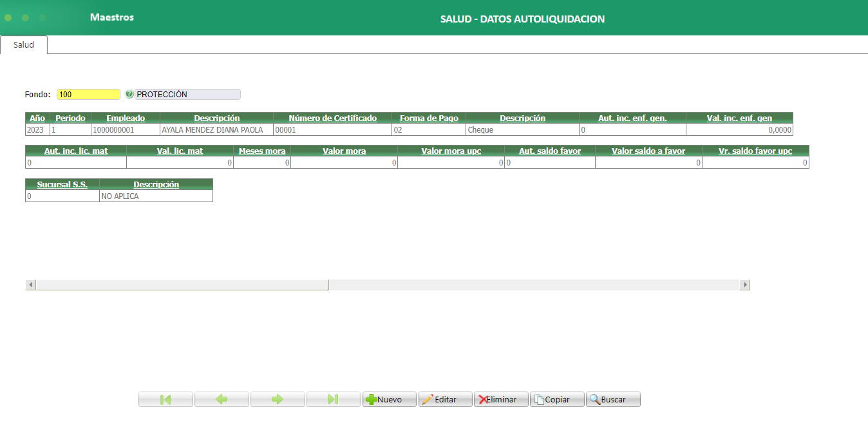Click the Forma de Pago cell 02

point(429,130)
